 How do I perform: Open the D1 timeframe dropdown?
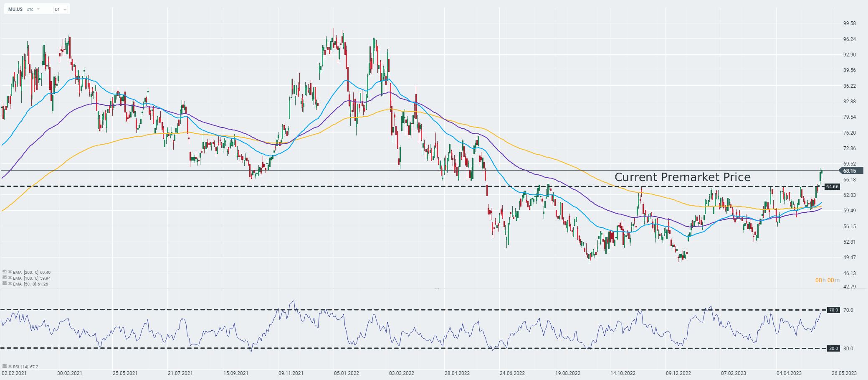click(61, 9)
